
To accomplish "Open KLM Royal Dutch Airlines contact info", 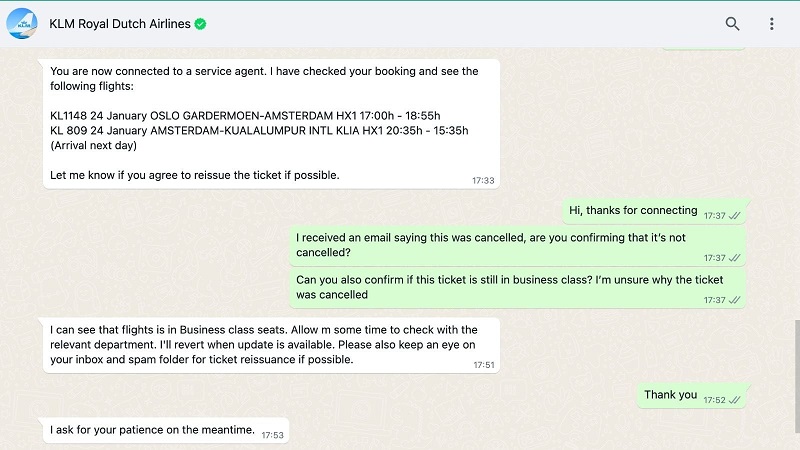I will click(120, 24).
